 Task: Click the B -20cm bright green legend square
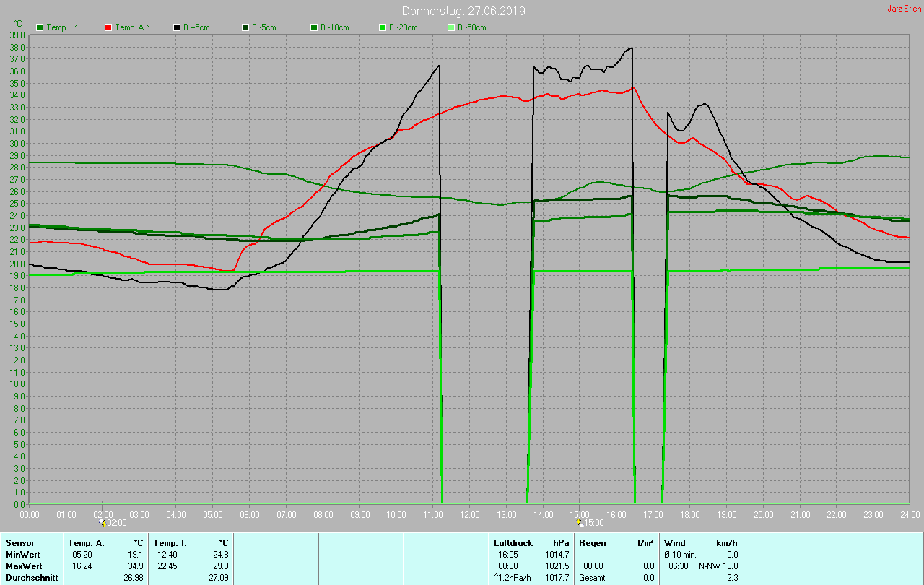(383, 27)
